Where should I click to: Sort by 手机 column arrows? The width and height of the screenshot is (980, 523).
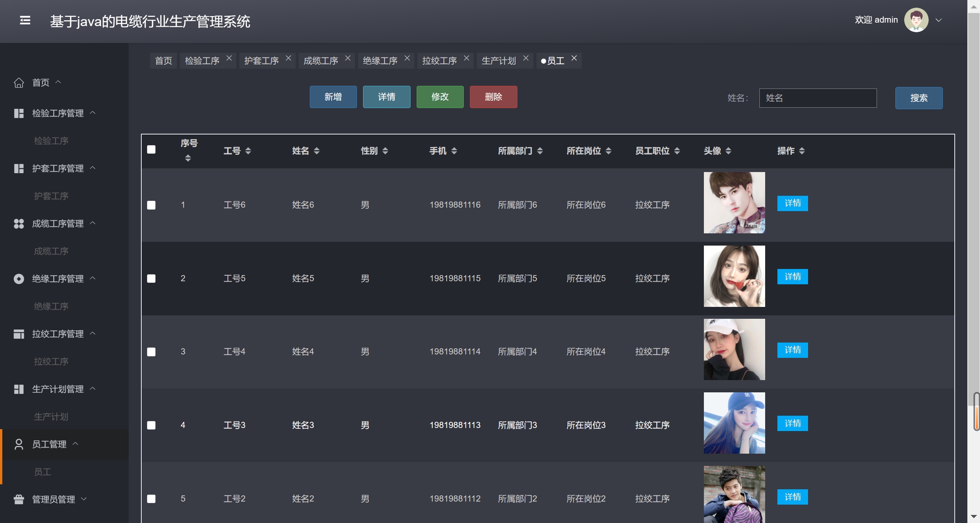click(x=454, y=151)
